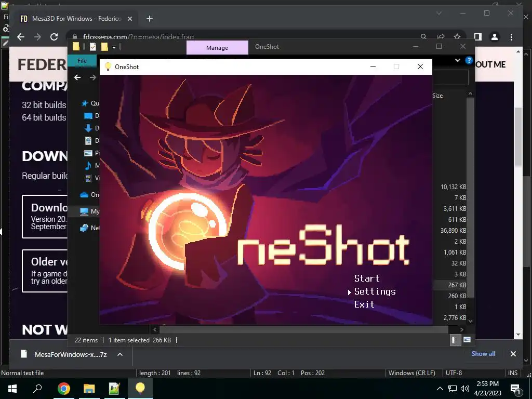Open the Customize Quick Access Toolbar dropdown
Screen dimensions: 532x399
[x=114, y=47]
